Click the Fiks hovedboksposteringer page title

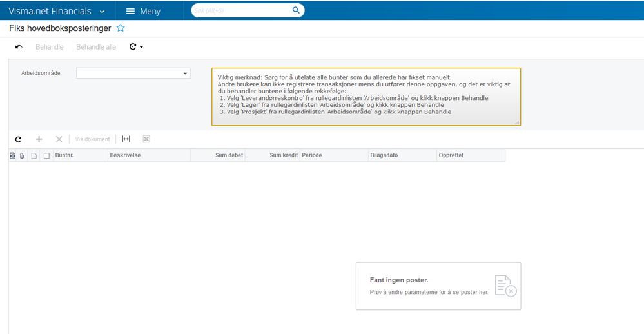(60, 28)
